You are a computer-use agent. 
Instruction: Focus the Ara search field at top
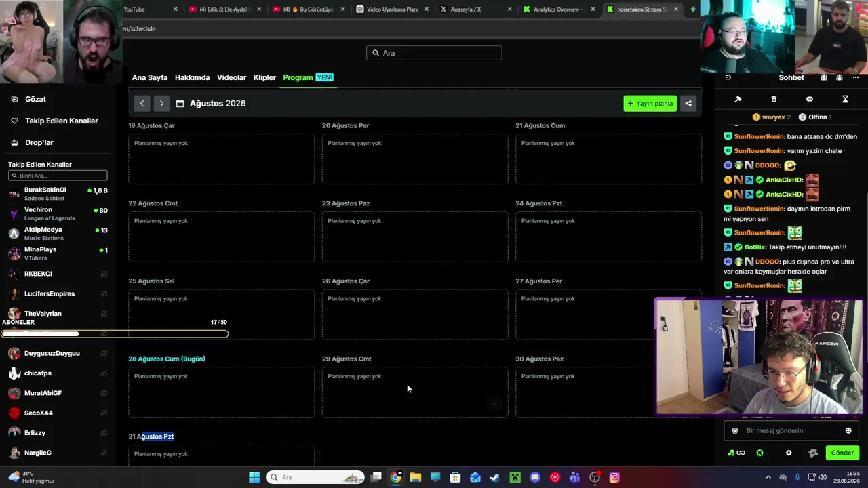coord(434,53)
